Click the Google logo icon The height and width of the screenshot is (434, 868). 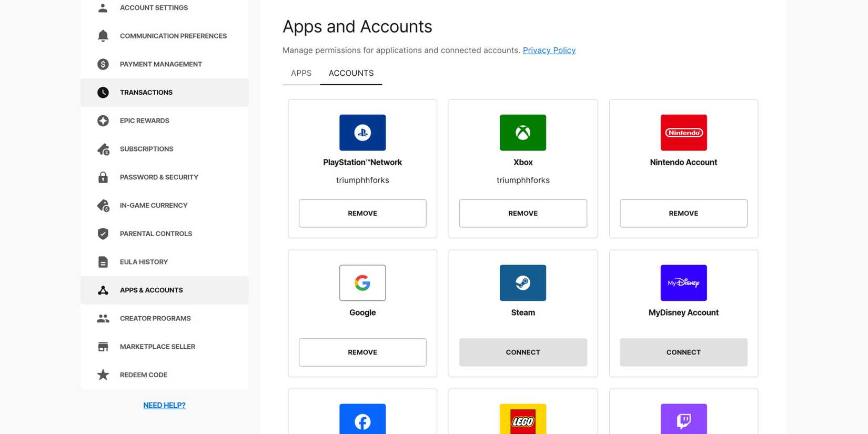tap(362, 283)
